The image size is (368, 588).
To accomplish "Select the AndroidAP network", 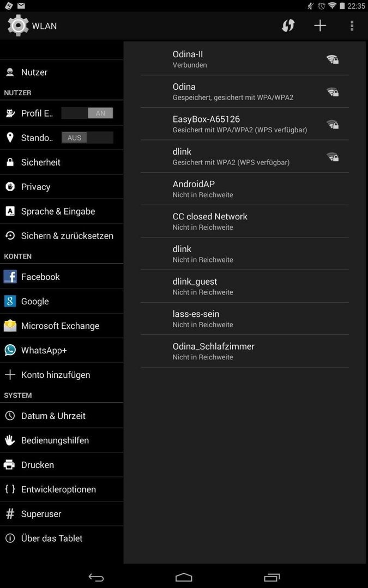I will point(244,189).
